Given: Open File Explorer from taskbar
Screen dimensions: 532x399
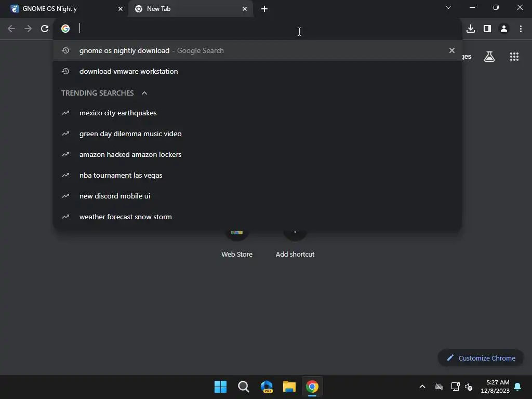Looking at the screenshot, I should [289, 387].
